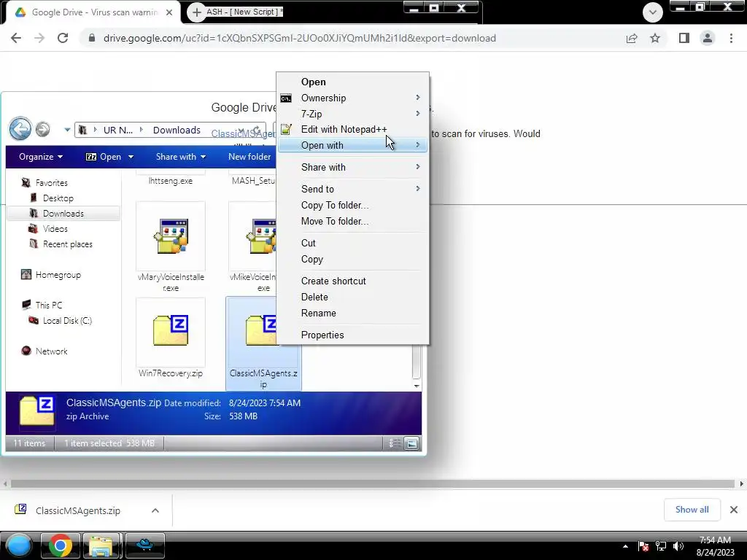Click Show all downloads button
This screenshot has width=747, height=560.
692,510
